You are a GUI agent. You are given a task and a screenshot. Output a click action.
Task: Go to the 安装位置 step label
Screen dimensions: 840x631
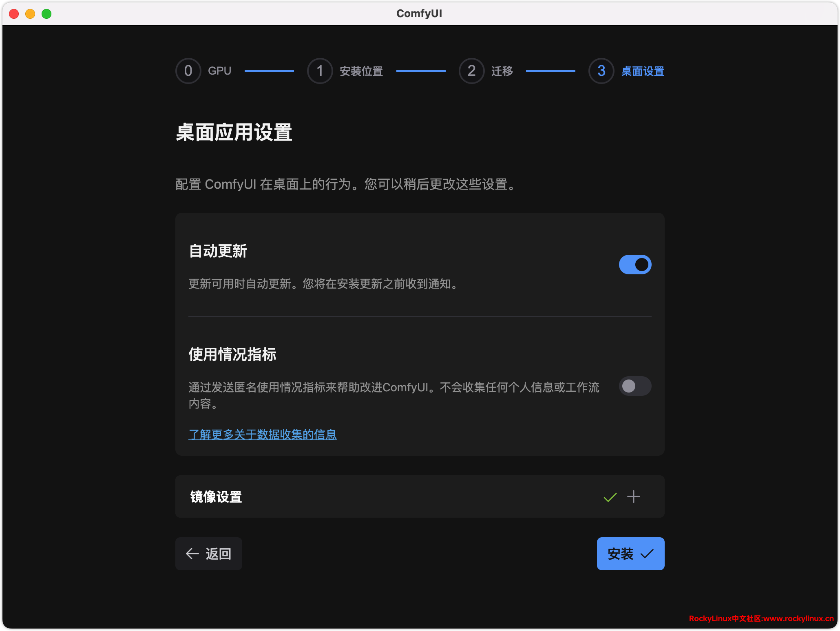click(361, 71)
